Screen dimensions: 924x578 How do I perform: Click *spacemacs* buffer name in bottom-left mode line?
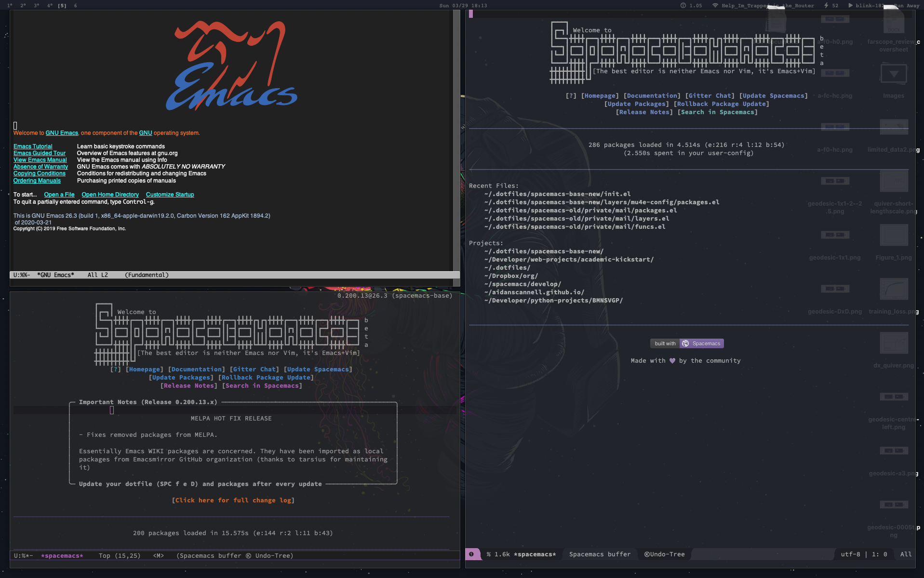coord(62,556)
